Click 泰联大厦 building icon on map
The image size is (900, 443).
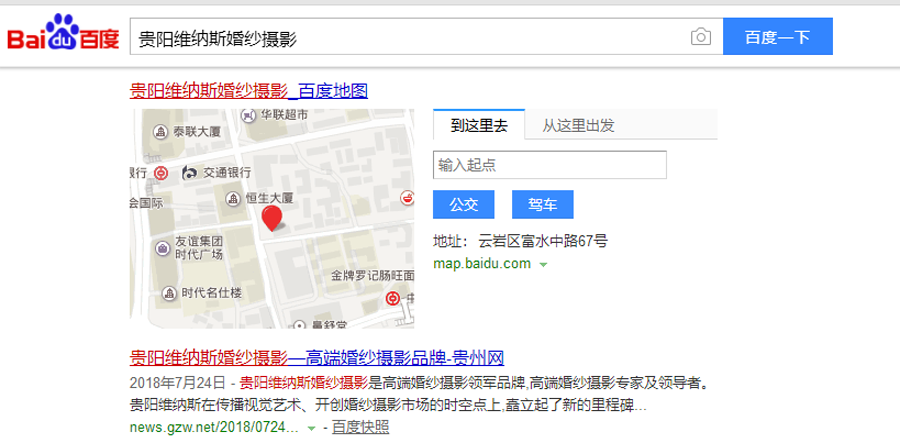coord(160,132)
